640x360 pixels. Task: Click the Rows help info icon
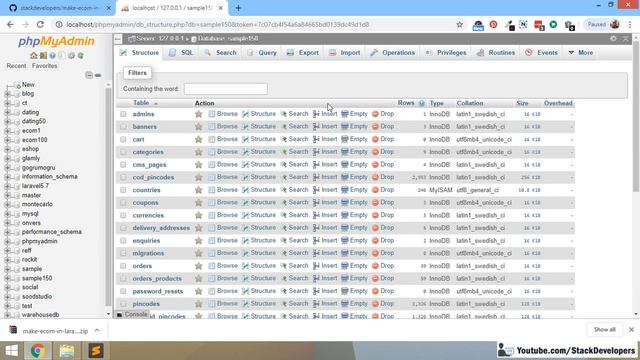coord(422,103)
